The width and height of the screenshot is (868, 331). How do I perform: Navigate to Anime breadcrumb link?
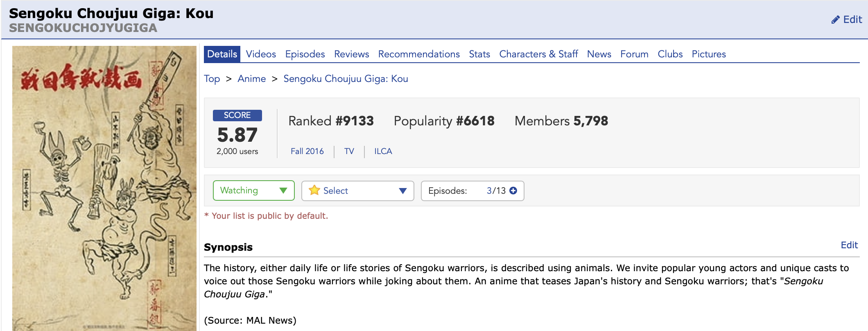click(x=251, y=79)
